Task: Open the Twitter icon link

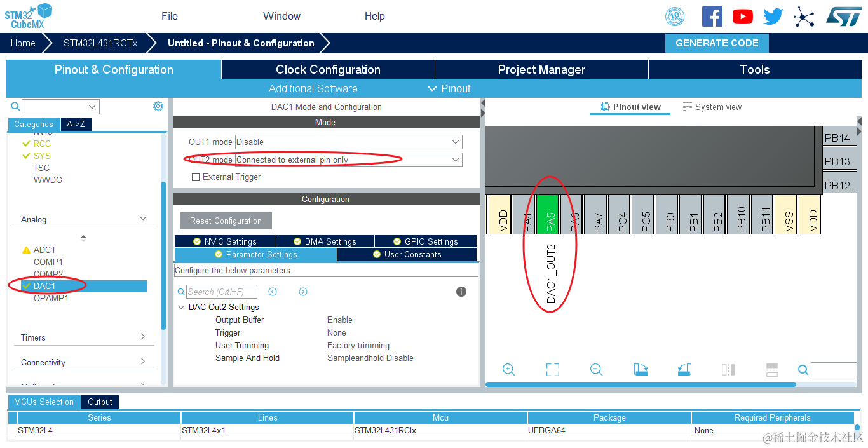Action: pos(773,17)
